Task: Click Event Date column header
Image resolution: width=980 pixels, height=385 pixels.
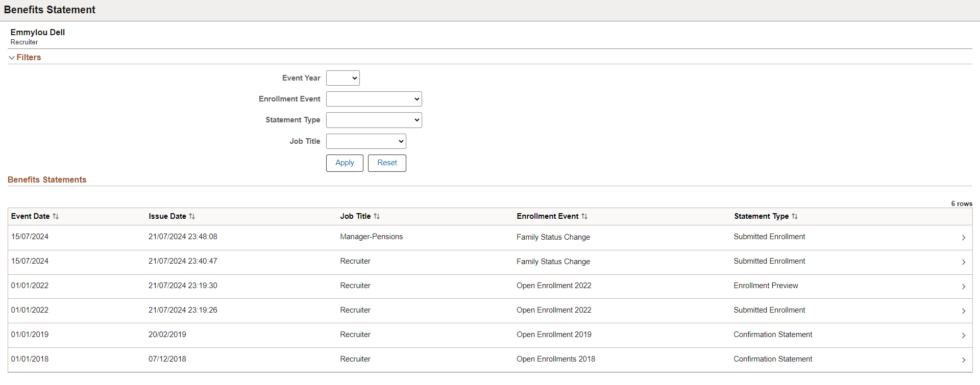Action: click(x=31, y=216)
